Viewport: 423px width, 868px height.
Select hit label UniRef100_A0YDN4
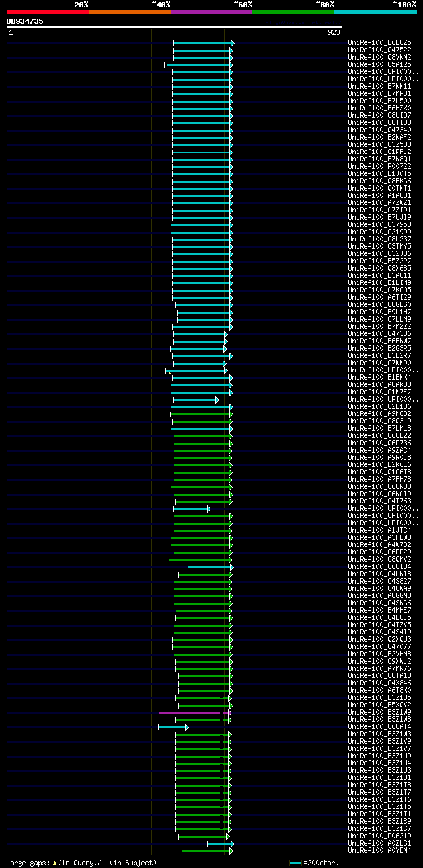(381, 850)
